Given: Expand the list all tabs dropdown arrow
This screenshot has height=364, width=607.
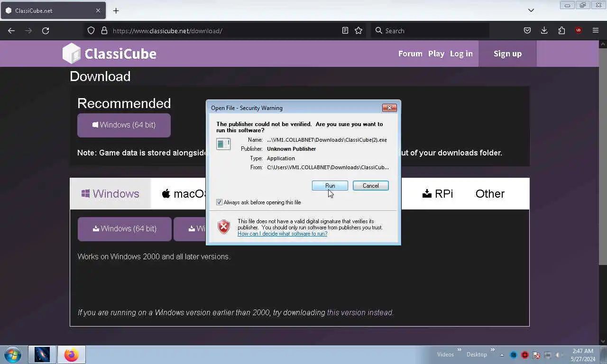Looking at the screenshot, I should click(x=531, y=10).
